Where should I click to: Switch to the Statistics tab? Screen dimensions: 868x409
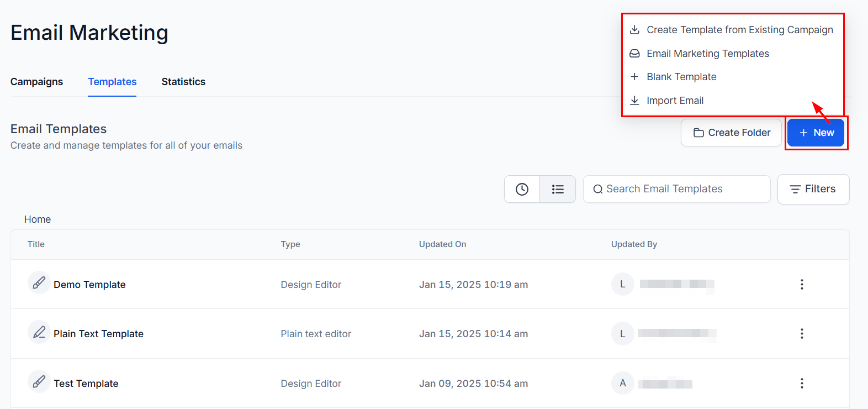coord(183,82)
